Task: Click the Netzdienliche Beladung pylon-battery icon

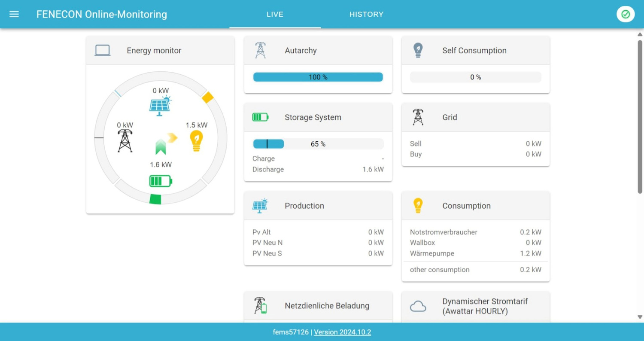Action: coord(260,306)
